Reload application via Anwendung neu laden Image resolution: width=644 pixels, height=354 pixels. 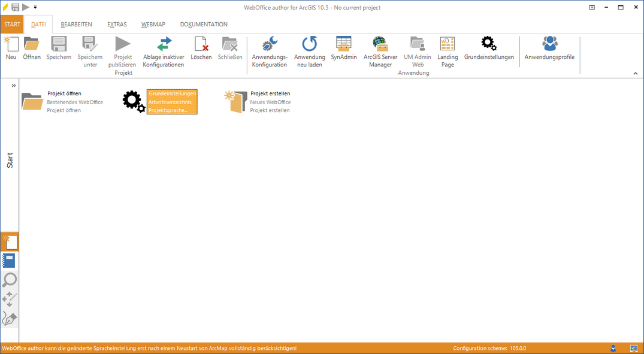pos(309,45)
